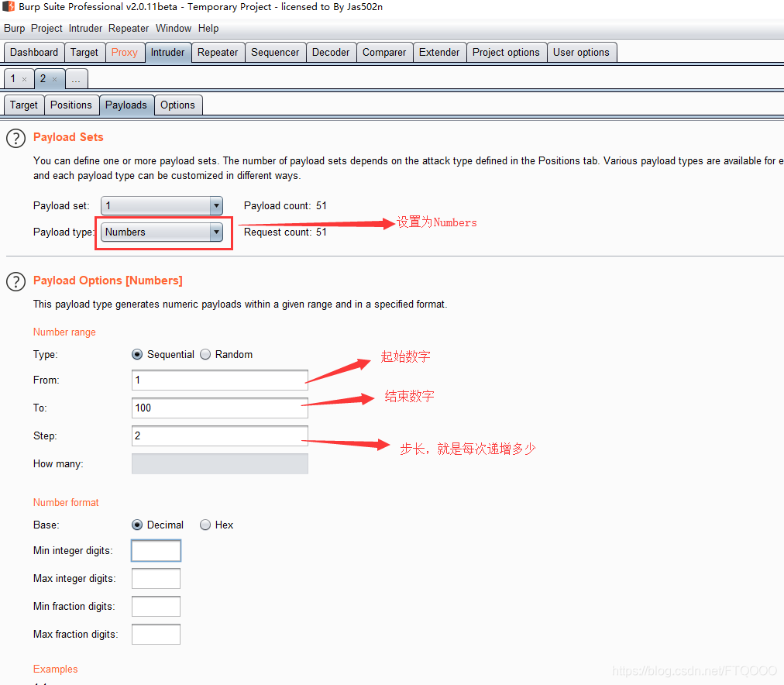The height and width of the screenshot is (685, 784).
Task: Open the Payload type dropdown showing Numbers
Action: coord(161,232)
